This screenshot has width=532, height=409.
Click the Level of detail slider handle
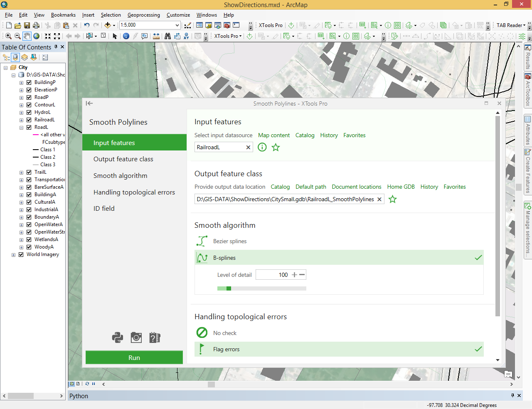[x=229, y=288]
